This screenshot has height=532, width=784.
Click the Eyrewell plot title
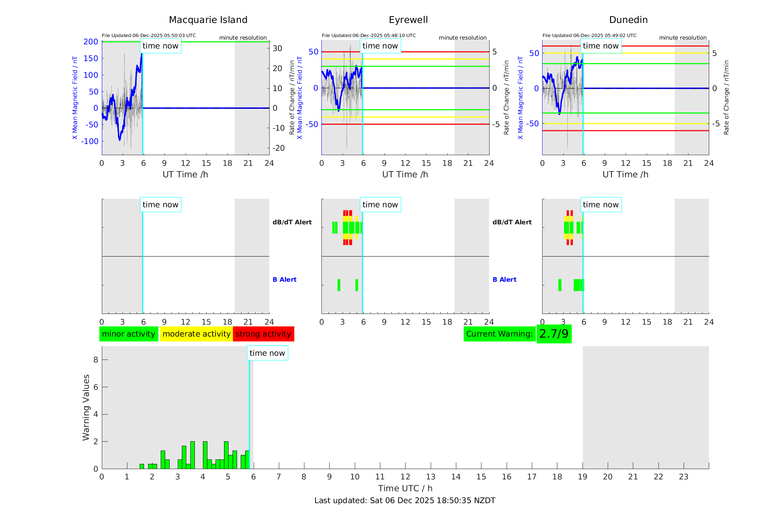[408, 20]
